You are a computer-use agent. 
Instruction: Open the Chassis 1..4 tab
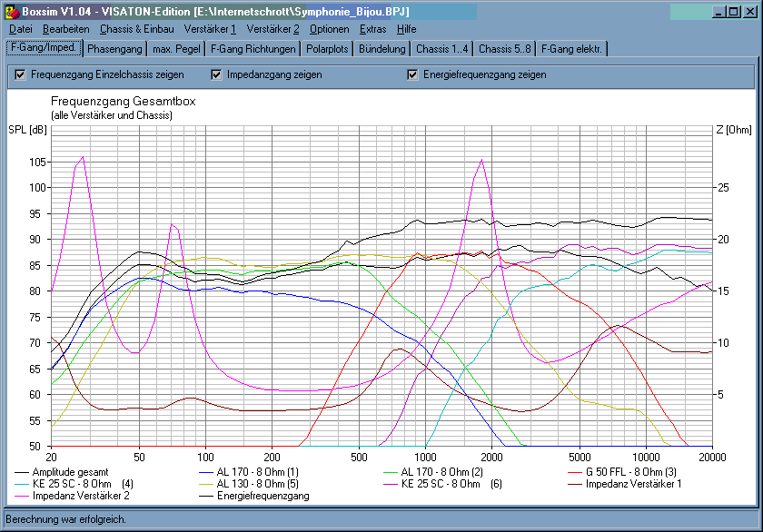pyautogui.click(x=441, y=49)
